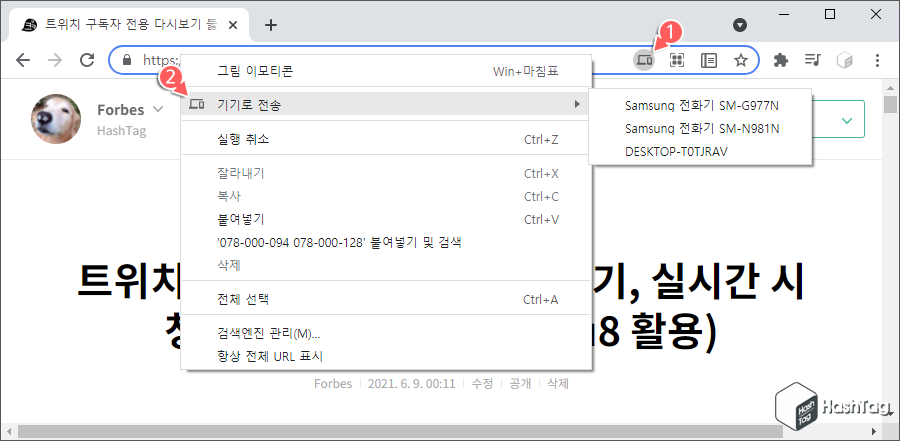Viewport: 900px width, 441px height.
Task: Create QR code icon in address bar
Action: tap(677, 60)
